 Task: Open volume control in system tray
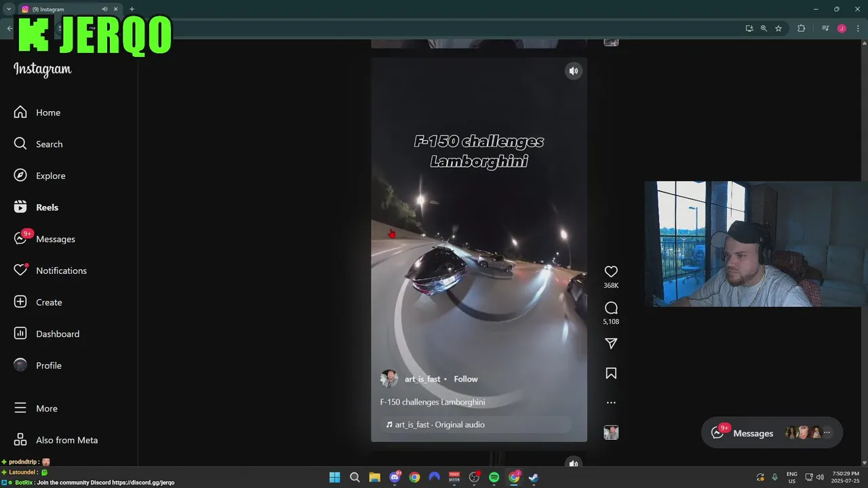coord(820,477)
